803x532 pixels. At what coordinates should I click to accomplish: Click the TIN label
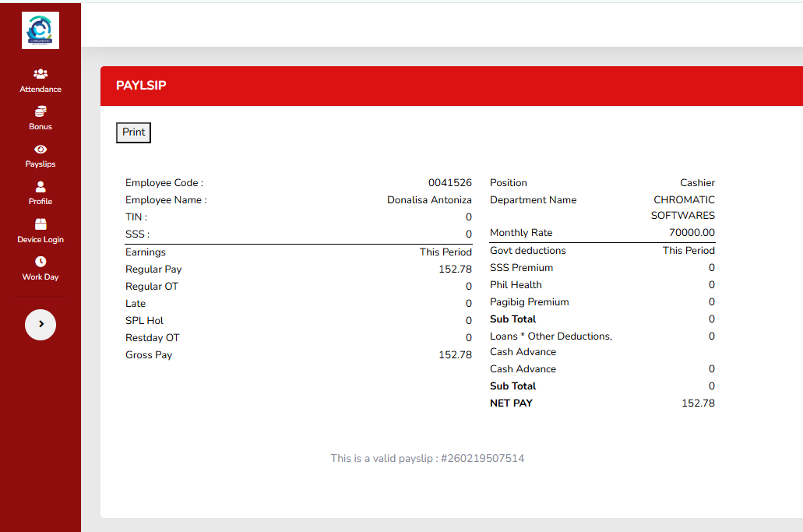(136, 217)
